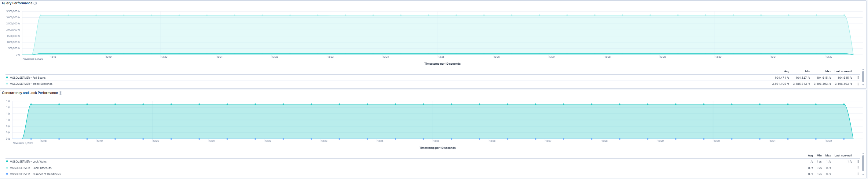Click the Lock Performance legend scroll-up arrow
The image size is (868, 179).
(863, 154)
